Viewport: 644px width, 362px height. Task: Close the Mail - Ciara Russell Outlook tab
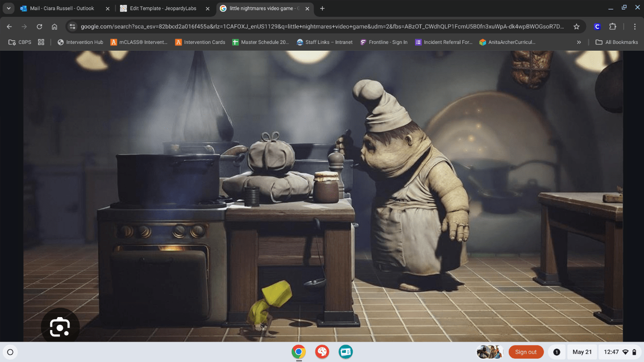pos(108,9)
